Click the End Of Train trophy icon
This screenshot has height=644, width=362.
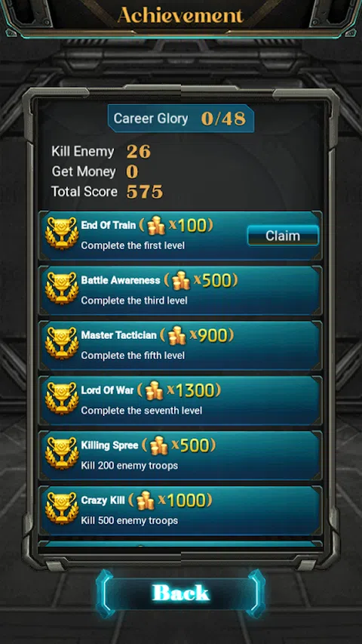62,233
